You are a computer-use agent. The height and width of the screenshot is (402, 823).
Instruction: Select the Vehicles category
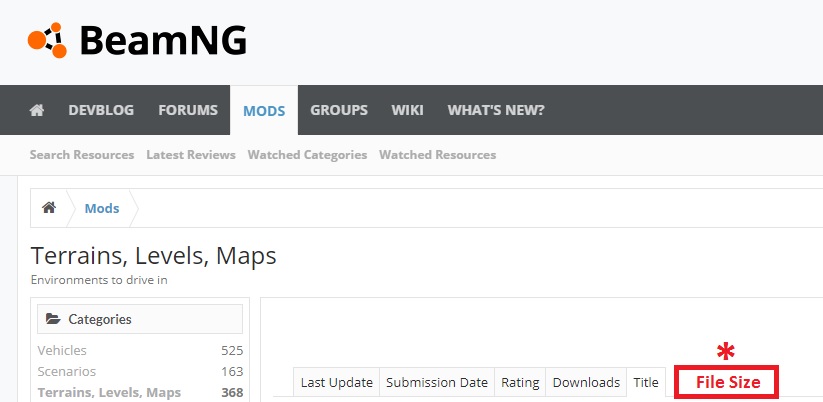coord(62,350)
